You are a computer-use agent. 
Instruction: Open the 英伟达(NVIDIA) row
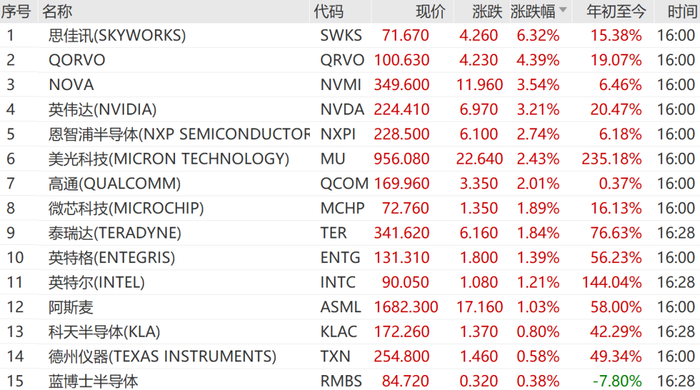(x=350, y=109)
